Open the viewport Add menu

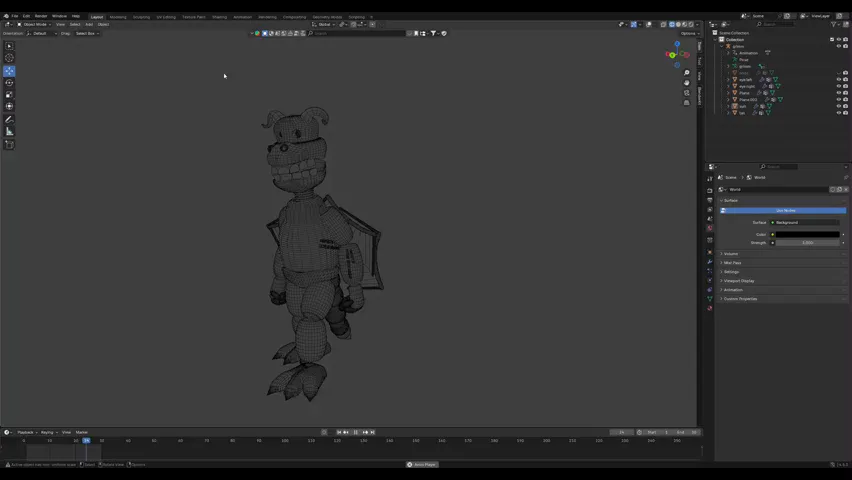coord(89,24)
